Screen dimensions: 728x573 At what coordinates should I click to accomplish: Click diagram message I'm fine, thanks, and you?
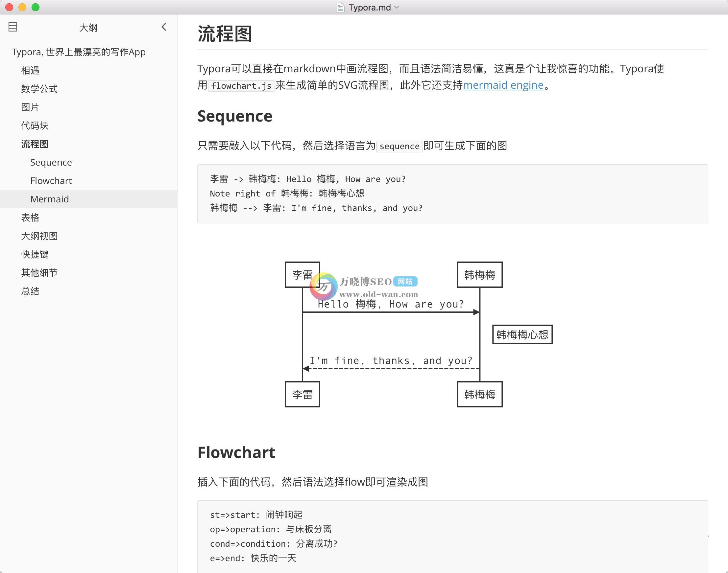pos(391,361)
